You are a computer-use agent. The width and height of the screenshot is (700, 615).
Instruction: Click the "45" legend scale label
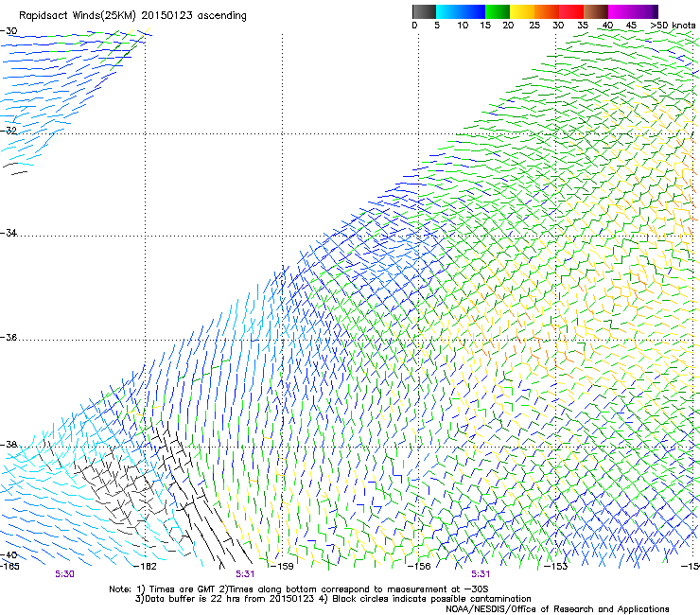tap(631, 26)
